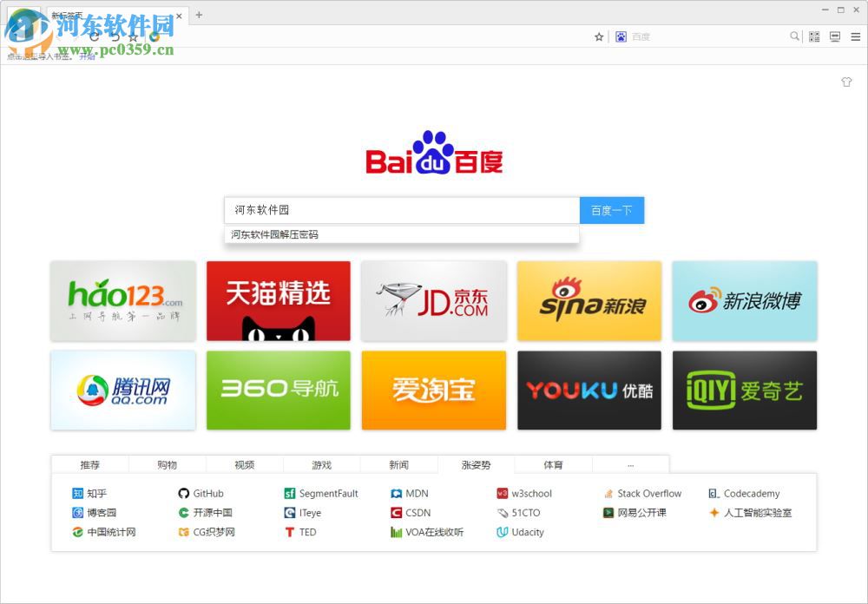The image size is (868, 604).
Task: Open the 体育 category tab
Action: tap(553, 464)
